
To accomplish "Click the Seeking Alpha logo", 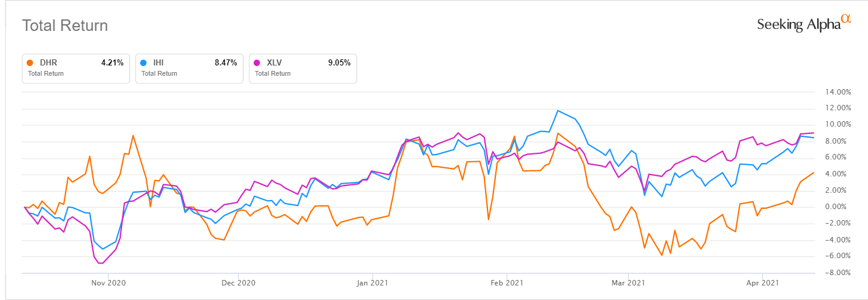I will click(804, 24).
